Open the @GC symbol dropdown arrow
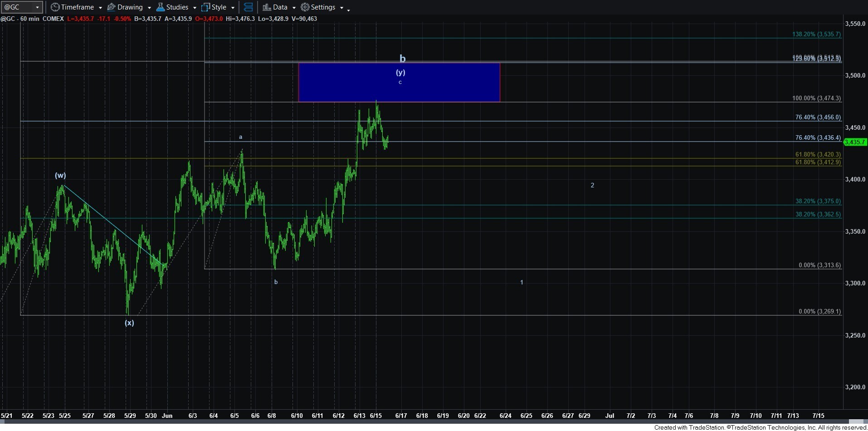Viewport: 868px width, 431px height. pos(37,7)
